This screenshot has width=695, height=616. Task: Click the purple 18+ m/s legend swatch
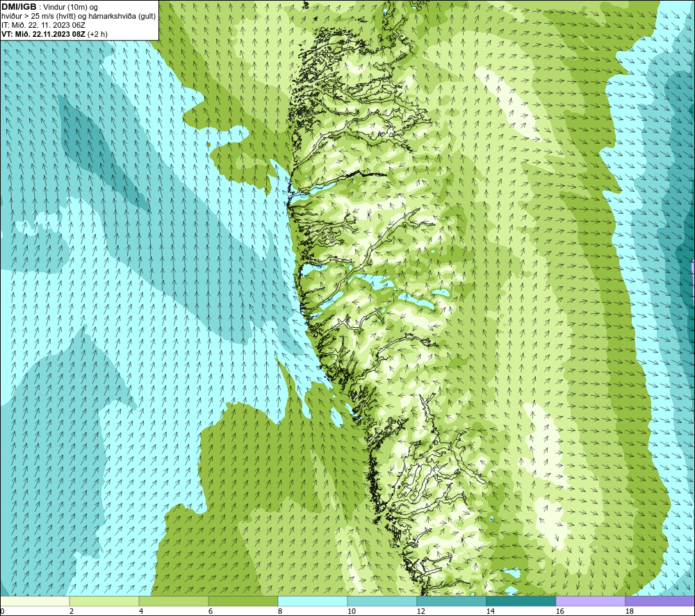pos(660,601)
